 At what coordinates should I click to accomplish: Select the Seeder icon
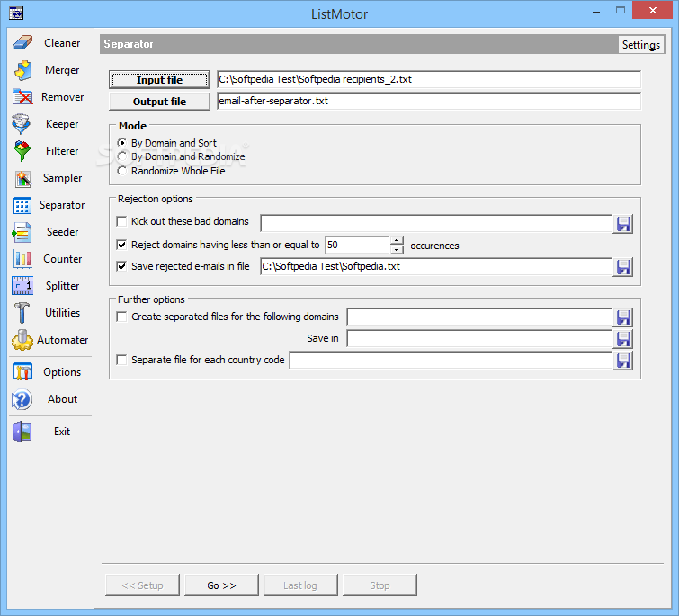[22, 232]
